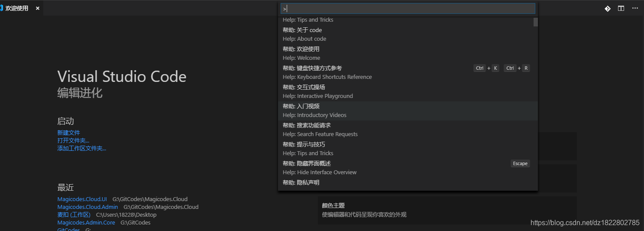Open recent project Magicodes.Admin.Core
This screenshot has width=644, height=231.
86,223
